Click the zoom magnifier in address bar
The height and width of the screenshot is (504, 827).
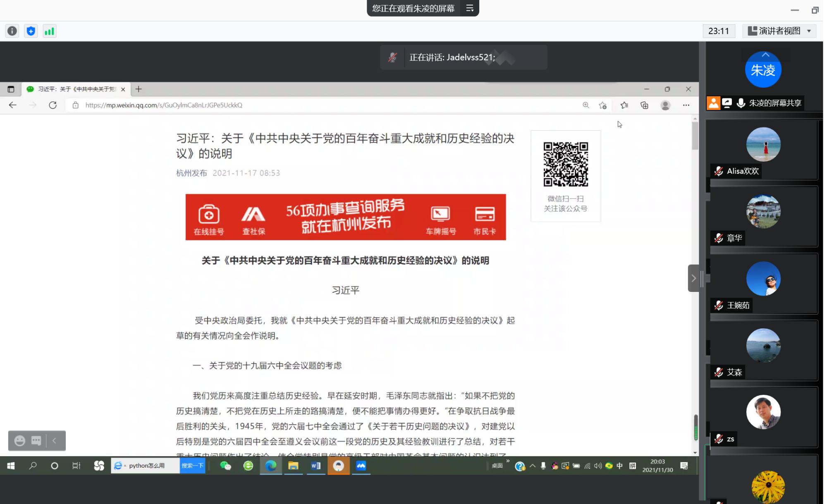(x=586, y=105)
